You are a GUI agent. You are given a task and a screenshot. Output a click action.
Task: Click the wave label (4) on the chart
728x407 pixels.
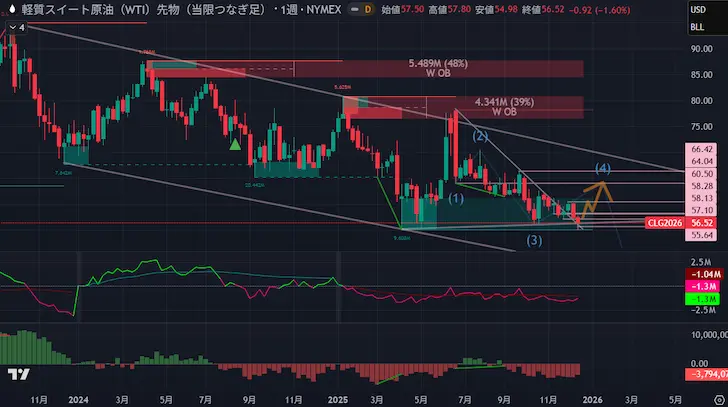pyautogui.click(x=602, y=166)
